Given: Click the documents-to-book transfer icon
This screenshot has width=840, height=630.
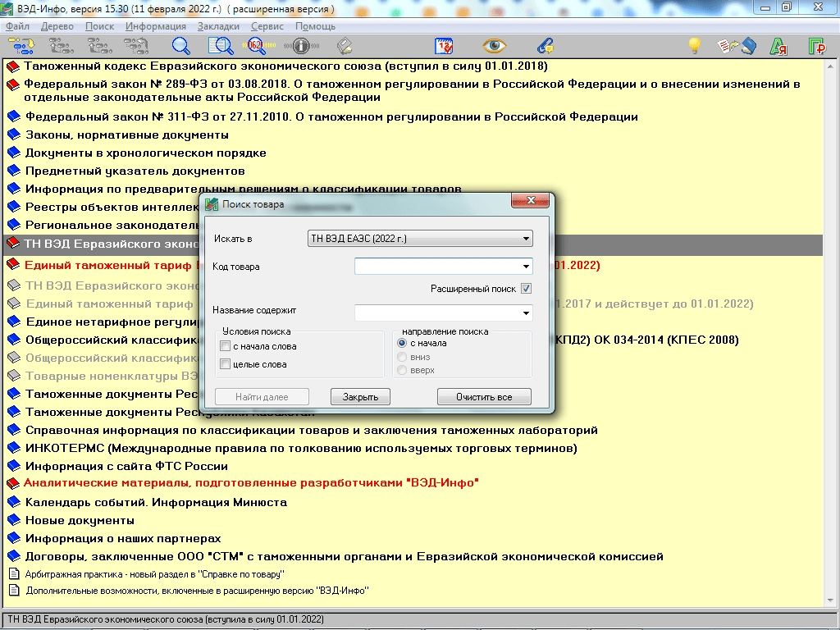Looking at the screenshot, I should click(x=737, y=47).
